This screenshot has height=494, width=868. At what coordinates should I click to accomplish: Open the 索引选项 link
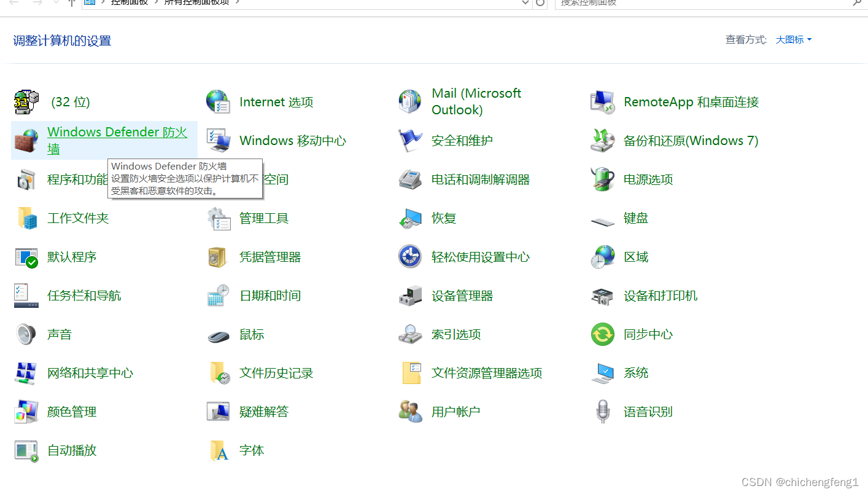(456, 334)
